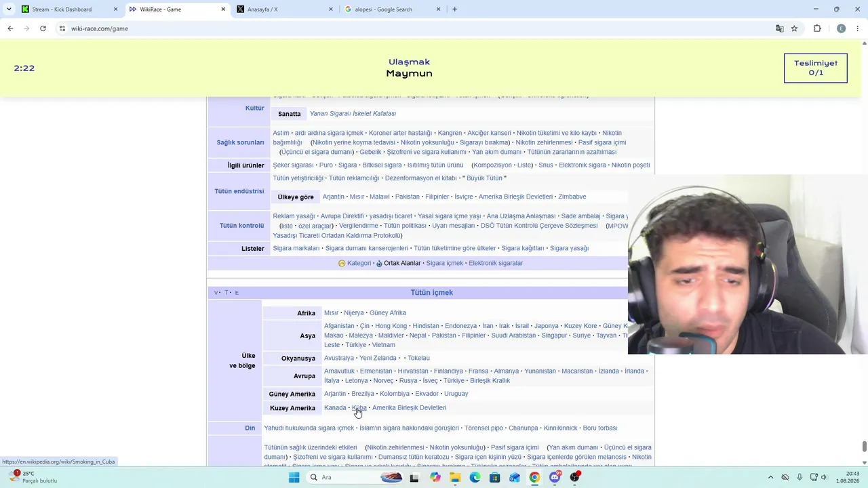Open OBS Studio from the taskbar
The height and width of the screenshot is (488, 868).
coord(575,477)
